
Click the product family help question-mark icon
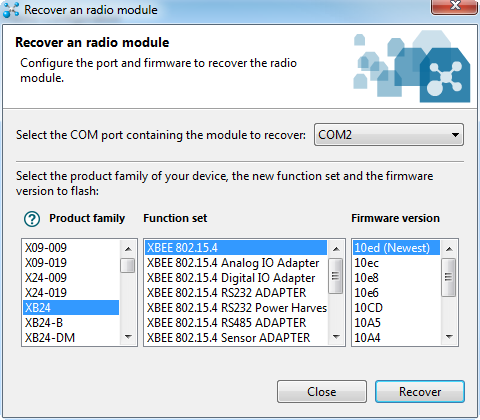(x=32, y=219)
